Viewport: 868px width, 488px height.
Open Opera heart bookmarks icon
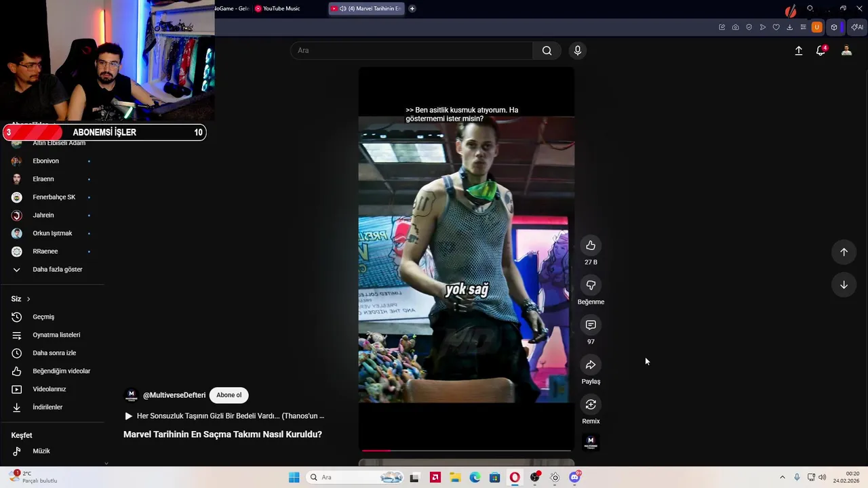[776, 27]
